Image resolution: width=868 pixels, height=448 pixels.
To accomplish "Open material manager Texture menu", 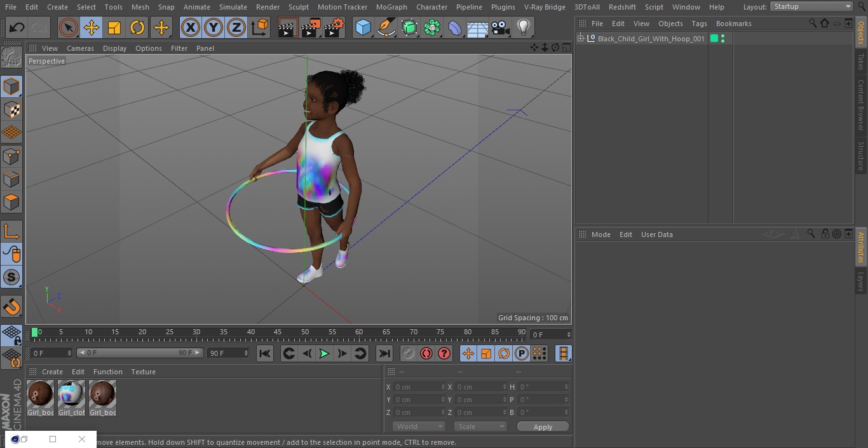I will tap(143, 372).
